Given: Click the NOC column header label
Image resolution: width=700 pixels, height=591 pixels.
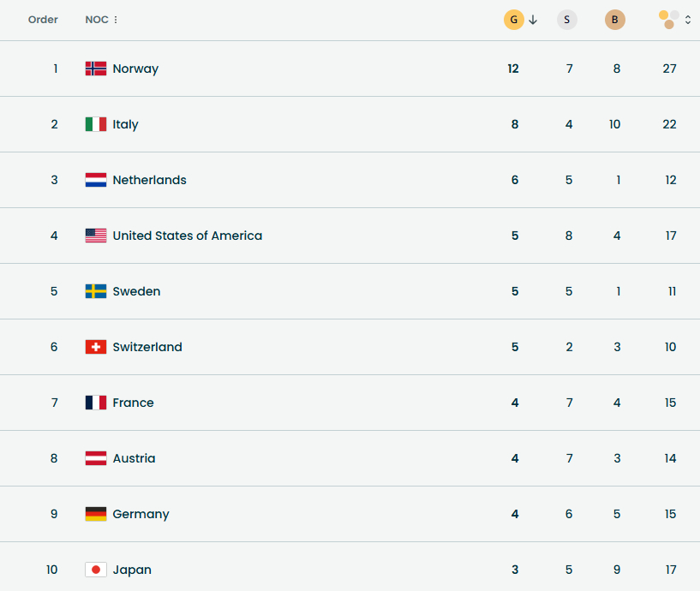Looking at the screenshot, I should pos(96,20).
